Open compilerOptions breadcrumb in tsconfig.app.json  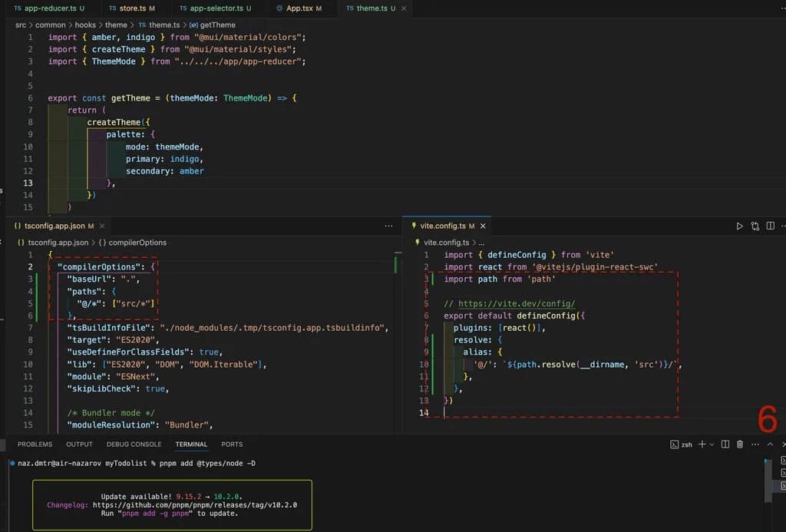click(133, 243)
